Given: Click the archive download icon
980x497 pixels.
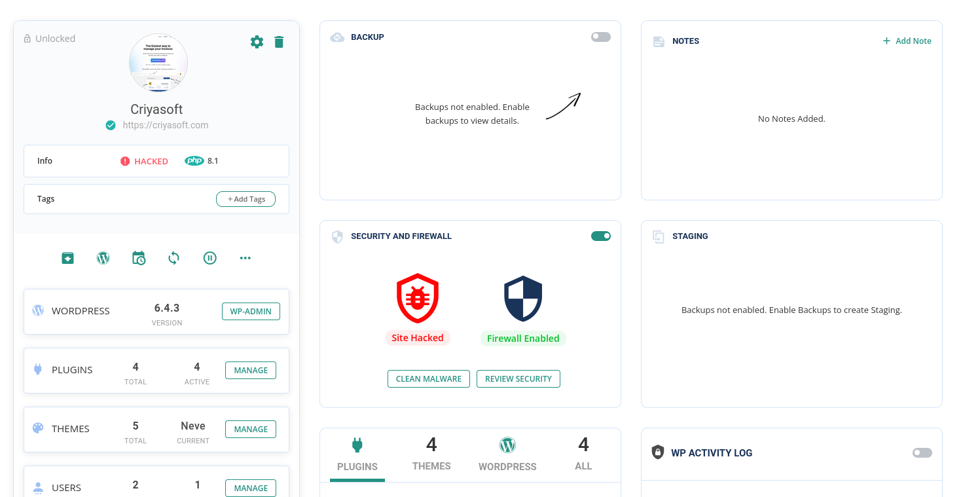Looking at the screenshot, I should [x=67, y=258].
